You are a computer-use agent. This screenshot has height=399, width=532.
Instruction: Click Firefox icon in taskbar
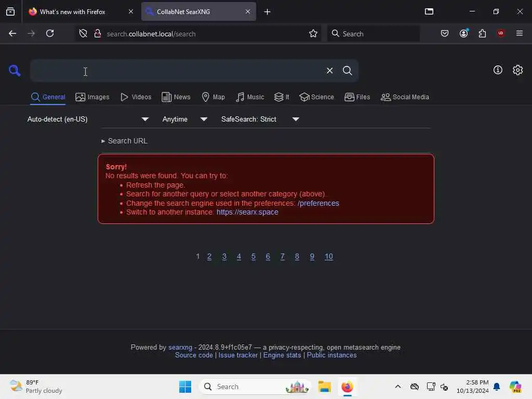347,387
